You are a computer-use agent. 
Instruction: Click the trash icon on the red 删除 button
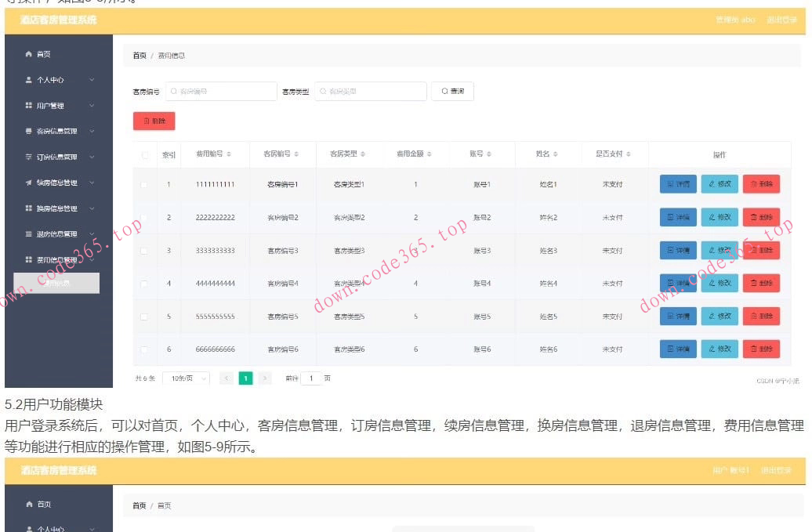coord(148,121)
